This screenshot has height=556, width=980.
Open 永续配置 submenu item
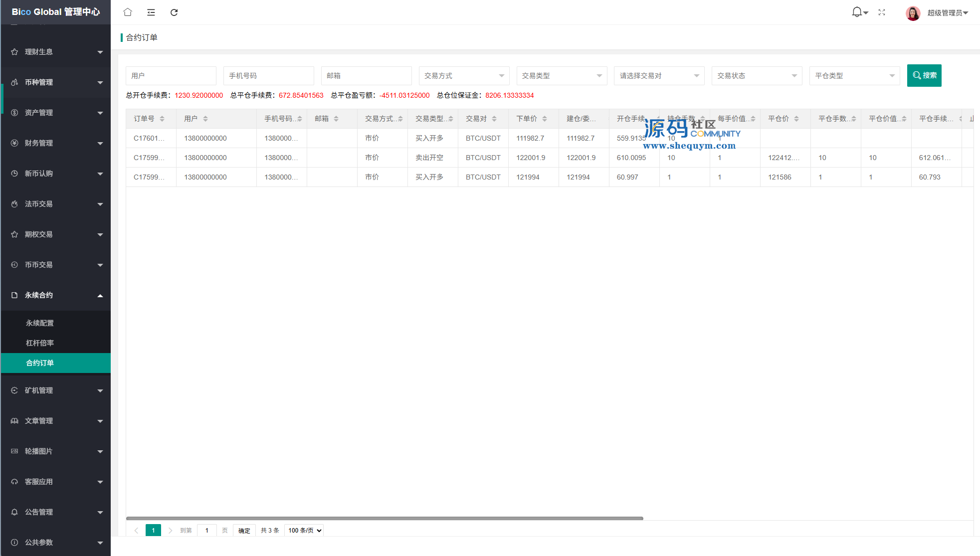point(40,323)
